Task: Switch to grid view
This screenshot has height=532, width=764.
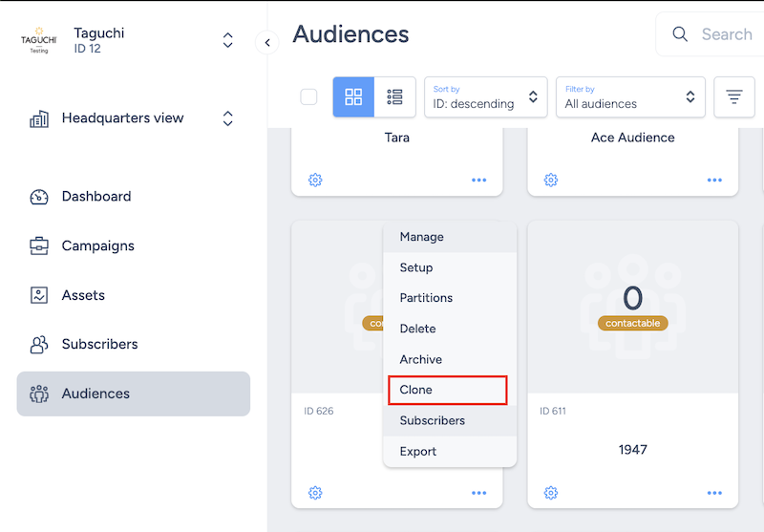Action: (x=353, y=97)
